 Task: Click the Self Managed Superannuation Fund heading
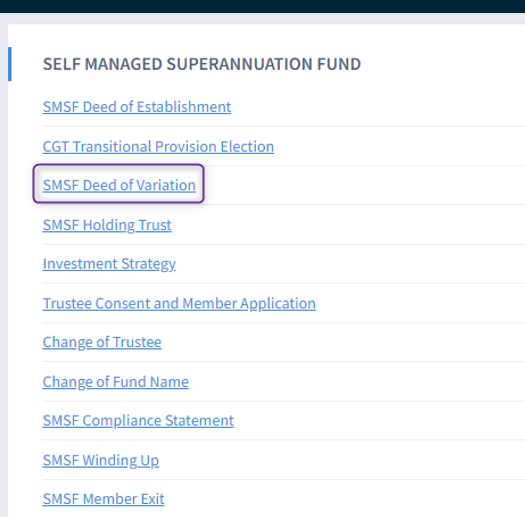[202, 64]
